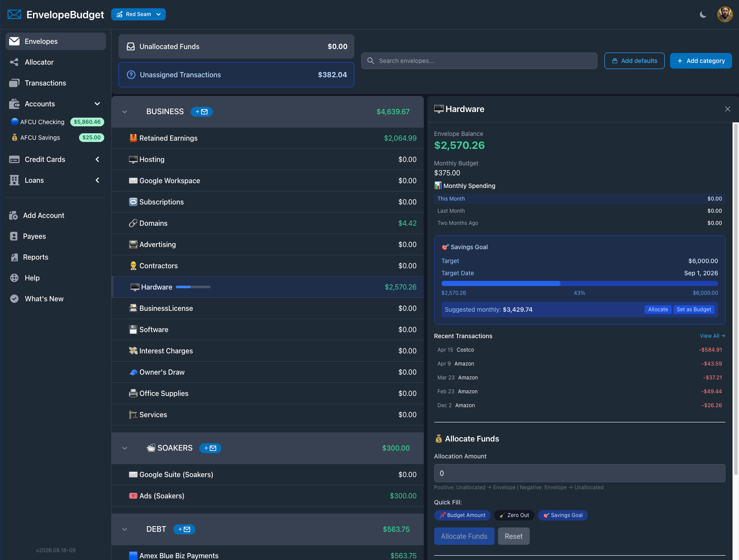The width and height of the screenshot is (739, 560).
Task: Click the Unassigned Transactions question icon
Action: (131, 75)
